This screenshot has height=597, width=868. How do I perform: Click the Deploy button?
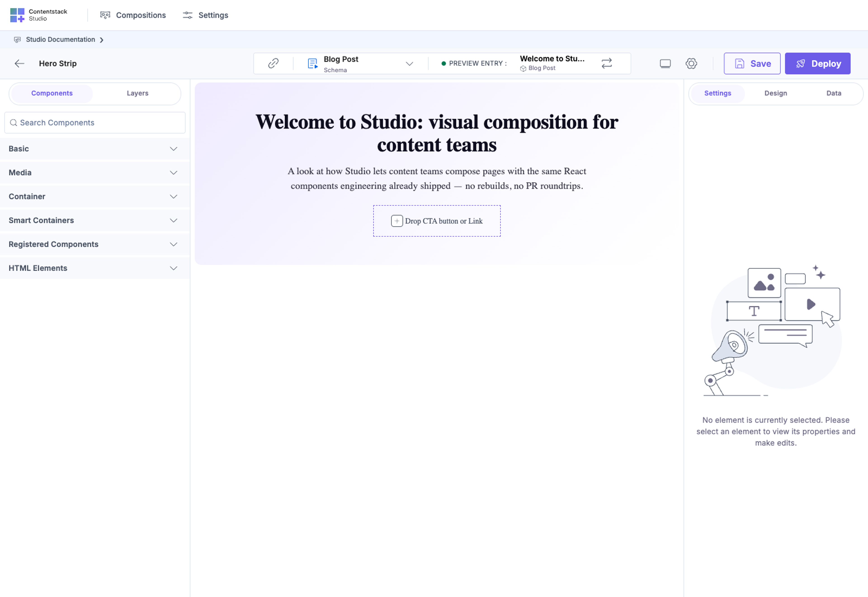coord(818,64)
